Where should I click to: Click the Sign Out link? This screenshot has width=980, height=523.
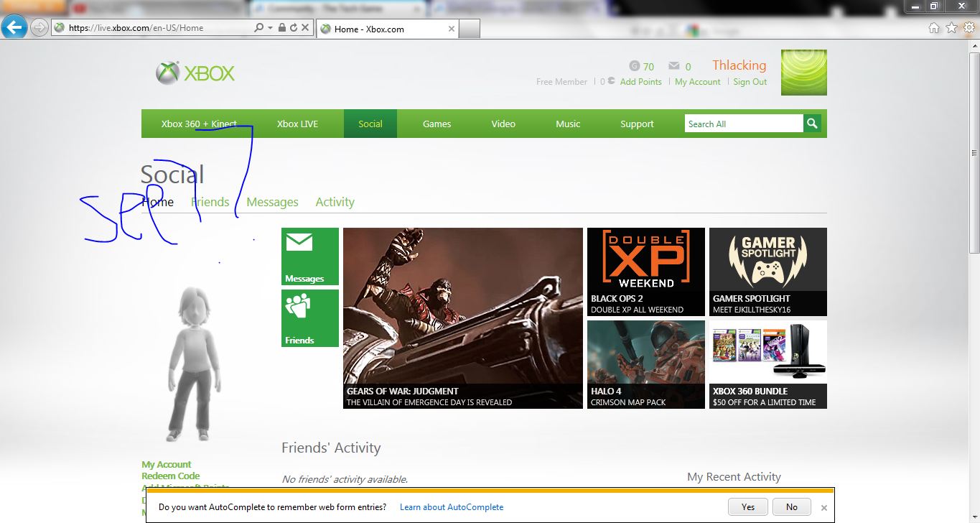tap(750, 82)
